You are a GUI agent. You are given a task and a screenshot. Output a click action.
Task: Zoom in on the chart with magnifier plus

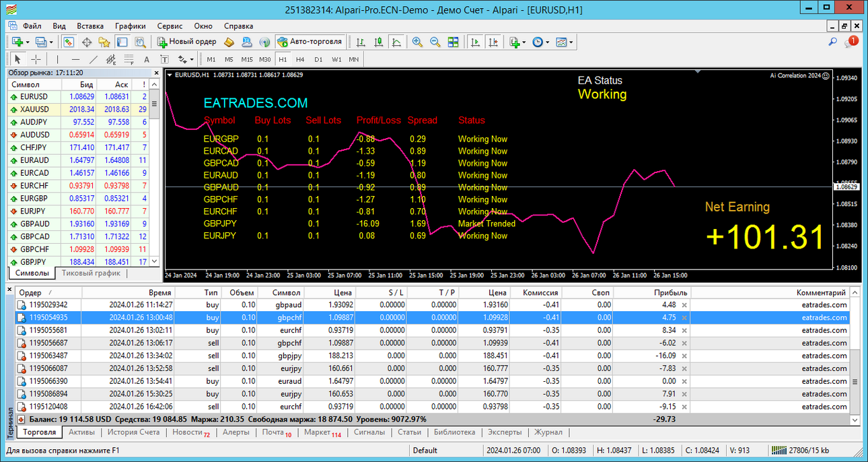(x=417, y=42)
